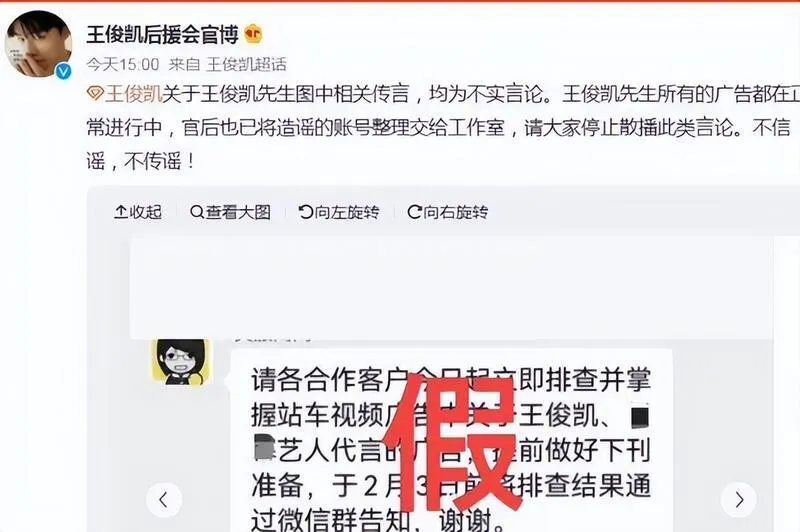Open the 今天15:00 timestamp link
Viewport: 800px width, 532px height.
123,64
